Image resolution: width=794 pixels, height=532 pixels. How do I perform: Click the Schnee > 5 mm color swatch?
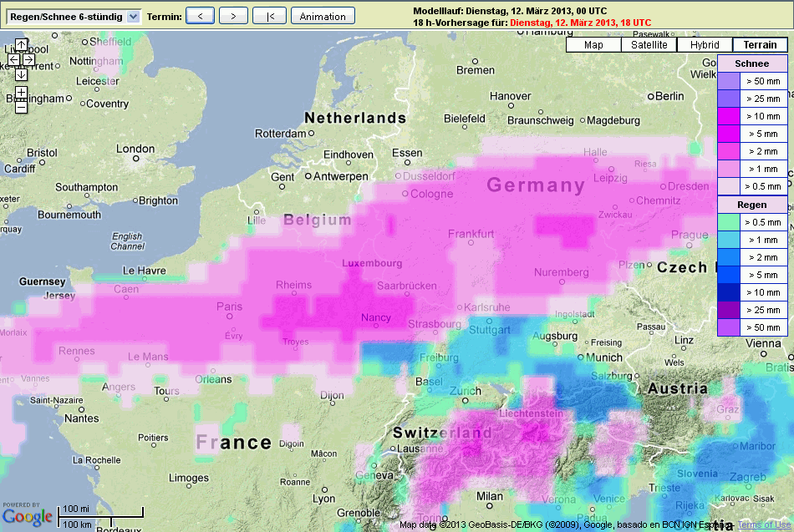coord(729,134)
